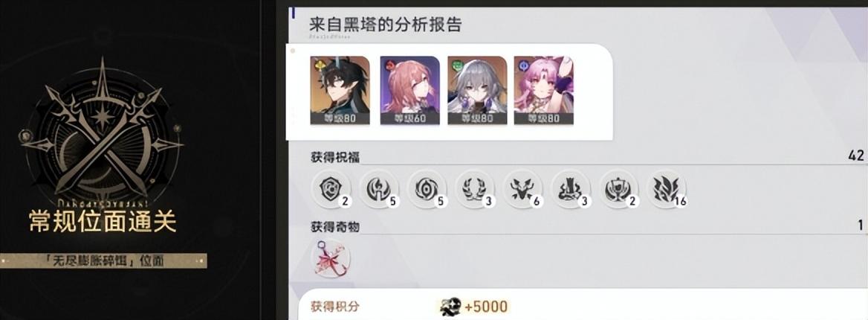The image size is (868, 320).
Task: Click the Destruction blessing icon with count 3
Action: click(569, 189)
